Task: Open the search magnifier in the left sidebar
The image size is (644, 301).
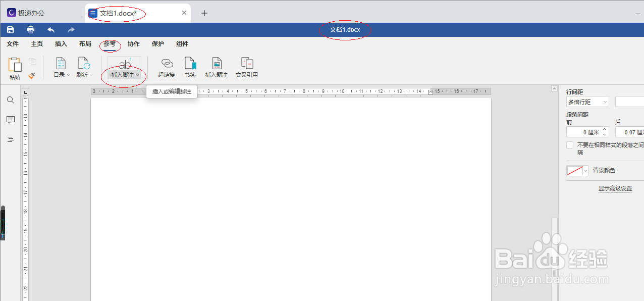Action: pos(10,100)
